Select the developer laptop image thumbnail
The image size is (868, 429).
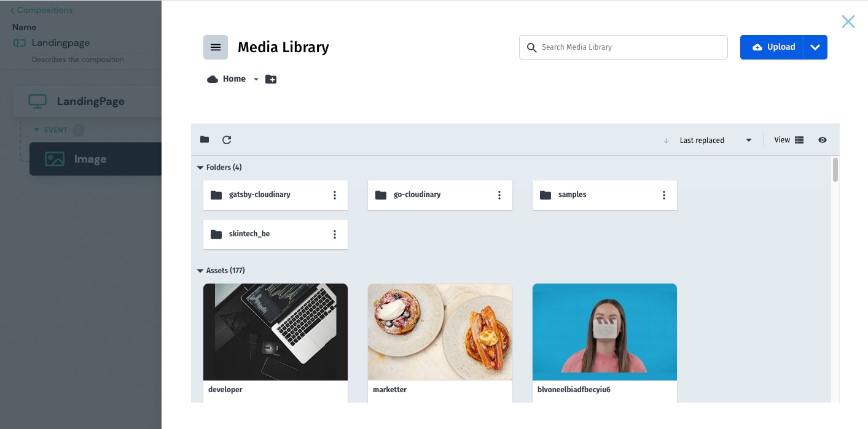(x=275, y=332)
